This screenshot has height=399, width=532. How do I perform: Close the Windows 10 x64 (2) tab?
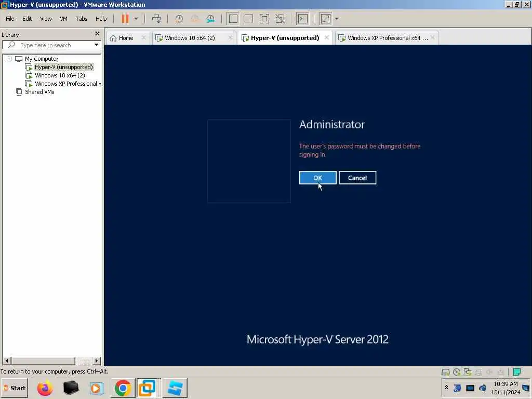(x=230, y=37)
